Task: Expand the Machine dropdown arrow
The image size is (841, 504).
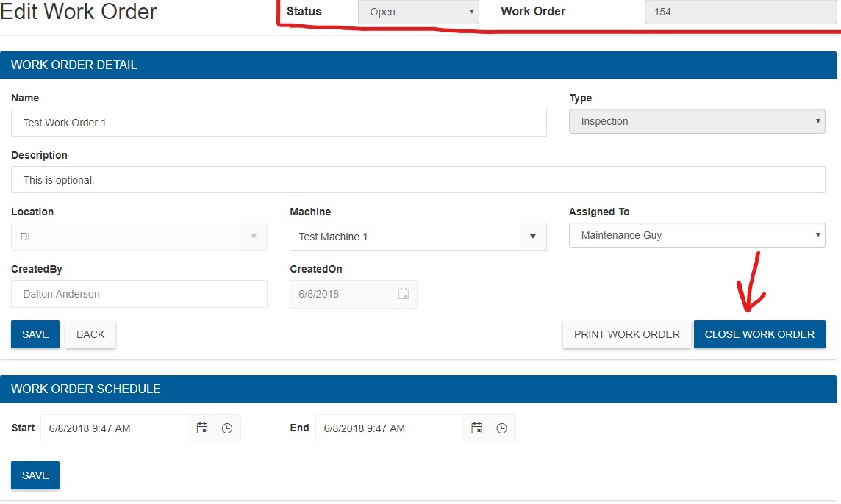Action: (532, 237)
